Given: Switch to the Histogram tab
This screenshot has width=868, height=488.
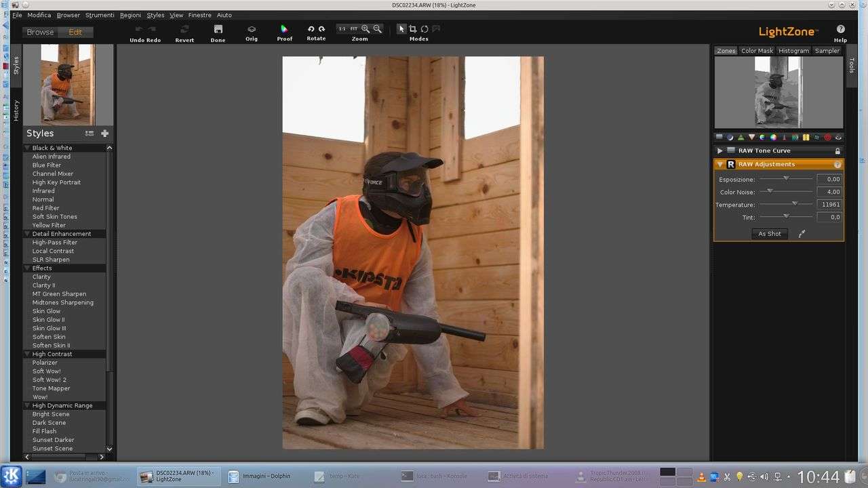Looking at the screenshot, I should (793, 51).
